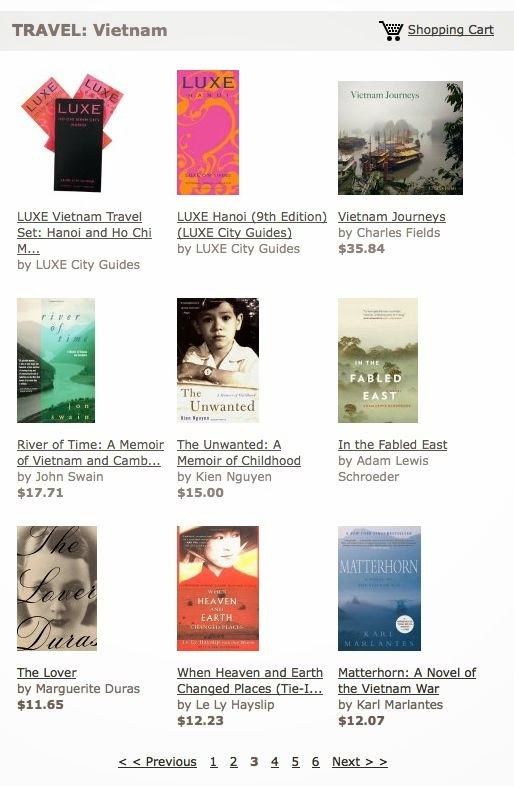514x786 pixels.
Task: Go to the Previous page link
Action: tap(157, 762)
